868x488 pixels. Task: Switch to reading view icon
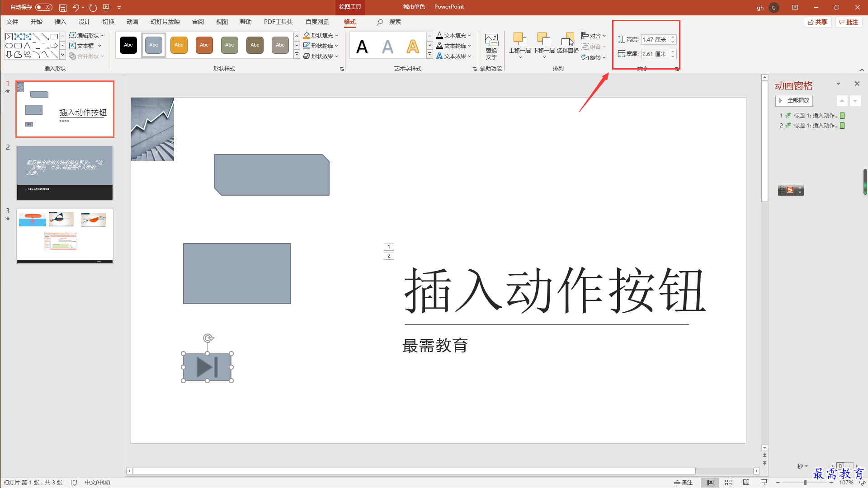coord(746,483)
